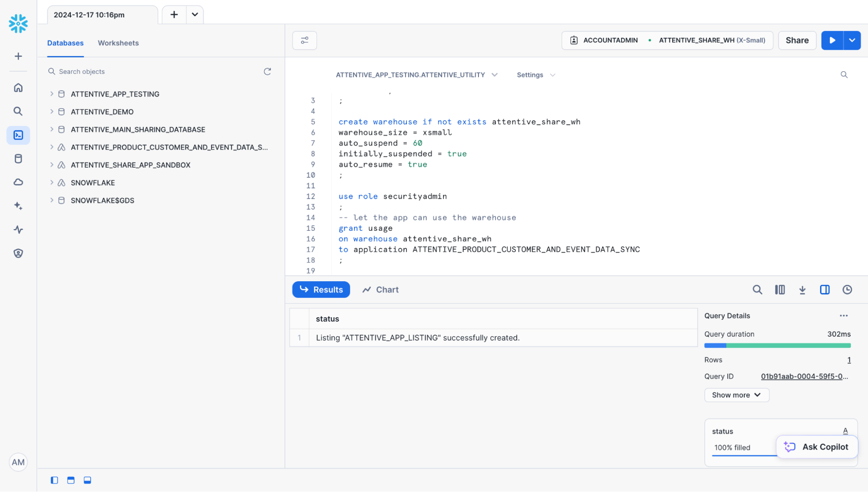This screenshot has height=492, width=868.
Task: Expand the ATTENTIVE_MAIN_SHARING_DATABASE node
Action: pyautogui.click(x=52, y=130)
